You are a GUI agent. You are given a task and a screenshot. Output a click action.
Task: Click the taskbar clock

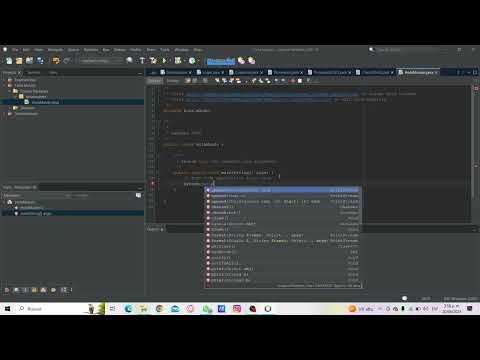coord(452,309)
